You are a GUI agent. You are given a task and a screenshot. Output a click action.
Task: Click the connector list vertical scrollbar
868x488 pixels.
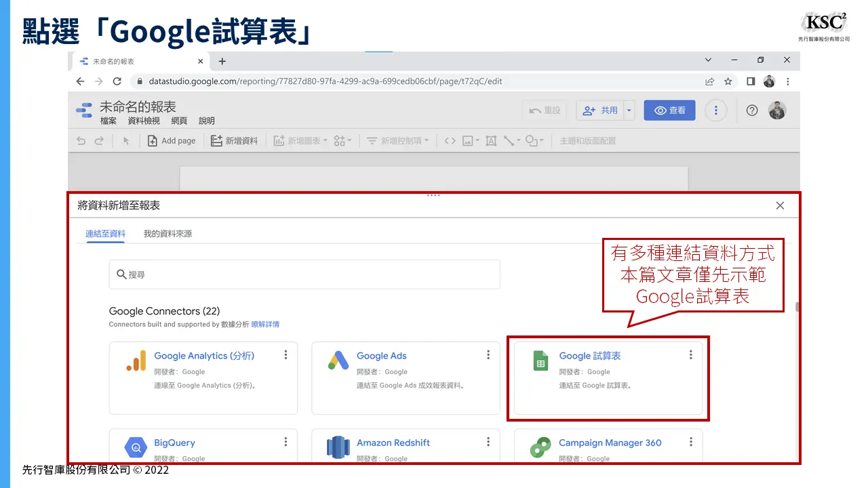(797, 307)
